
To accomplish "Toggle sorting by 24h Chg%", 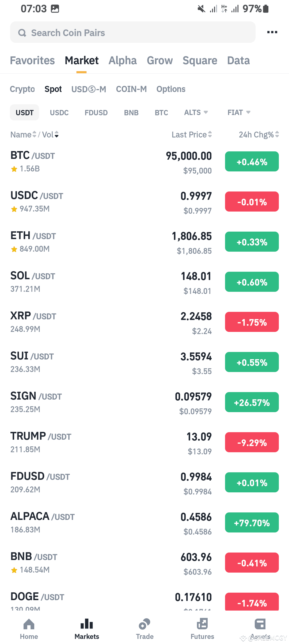I will tap(259, 135).
